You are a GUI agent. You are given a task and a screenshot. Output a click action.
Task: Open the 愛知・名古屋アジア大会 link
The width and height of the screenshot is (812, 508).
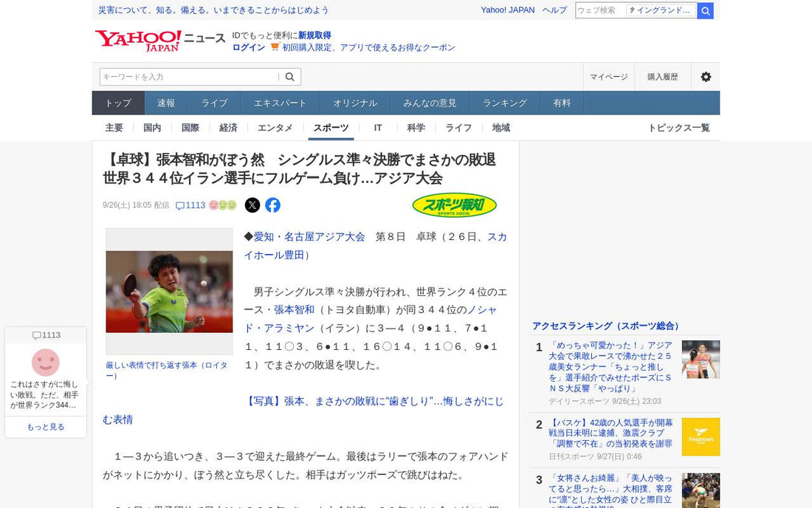click(x=309, y=237)
